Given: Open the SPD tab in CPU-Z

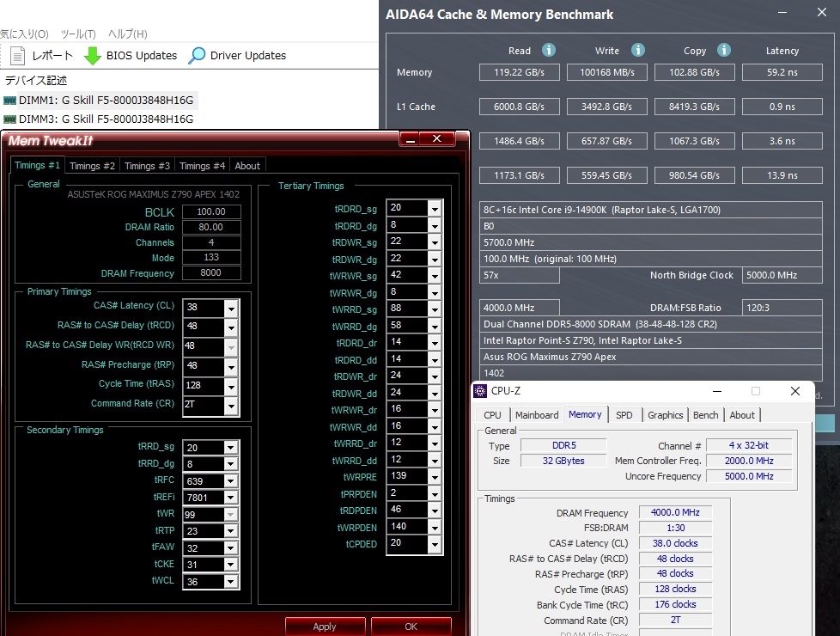Looking at the screenshot, I should [624, 415].
